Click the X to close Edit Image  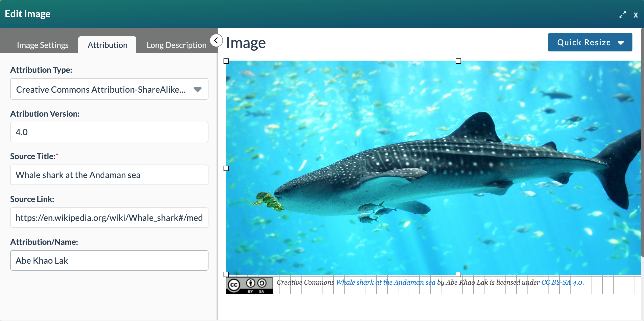636,15
